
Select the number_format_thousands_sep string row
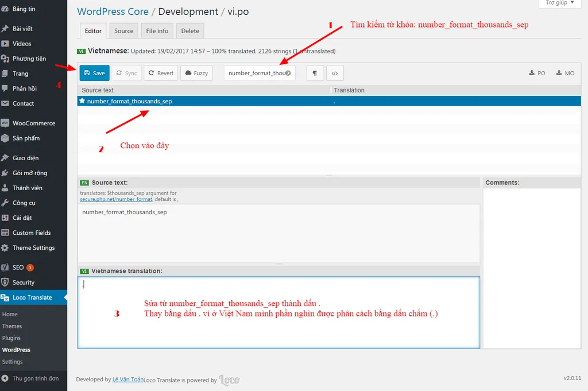(x=129, y=101)
